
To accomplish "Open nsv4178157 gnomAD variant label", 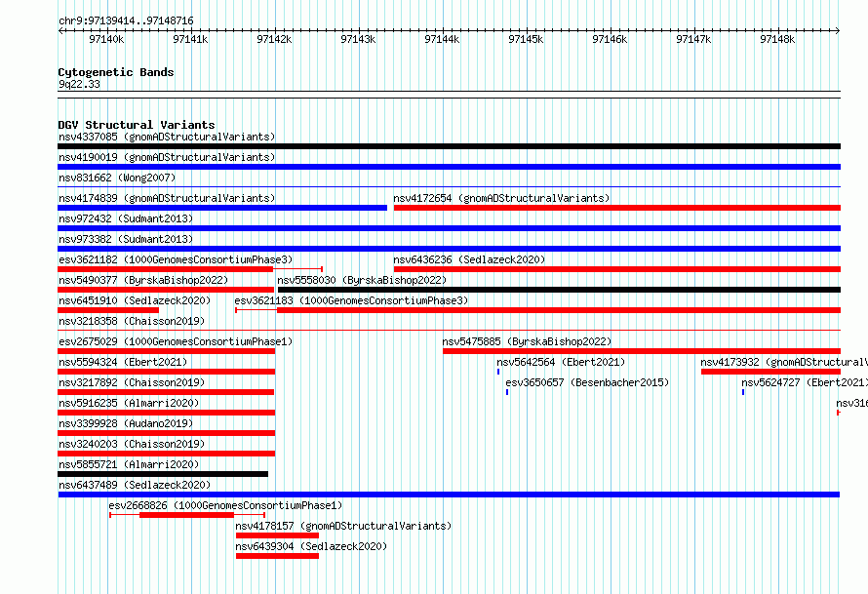I will click(343, 526).
